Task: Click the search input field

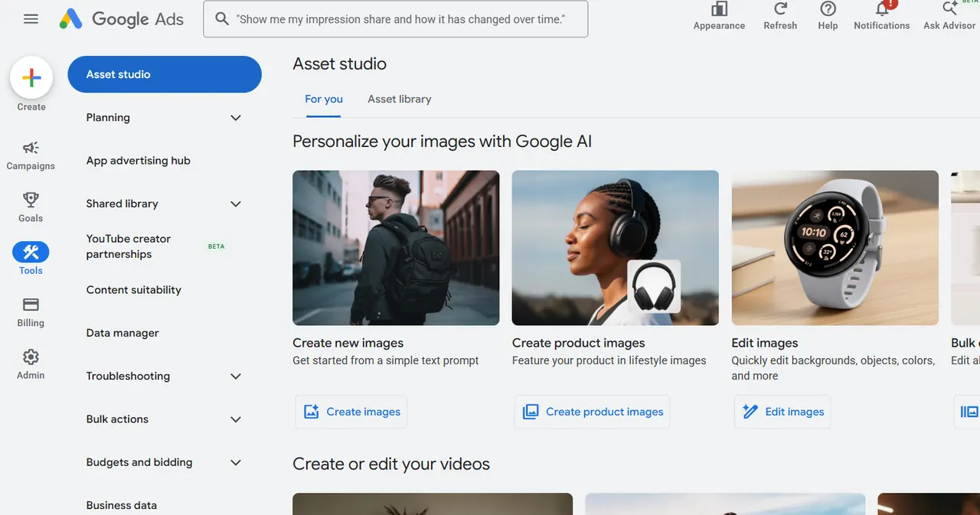Action: (x=396, y=19)
